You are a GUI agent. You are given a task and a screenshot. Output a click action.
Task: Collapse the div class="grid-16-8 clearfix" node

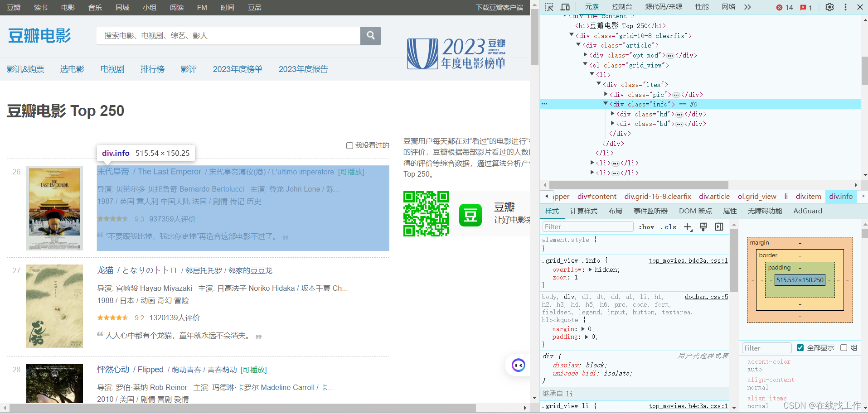(x=571, y=35)
